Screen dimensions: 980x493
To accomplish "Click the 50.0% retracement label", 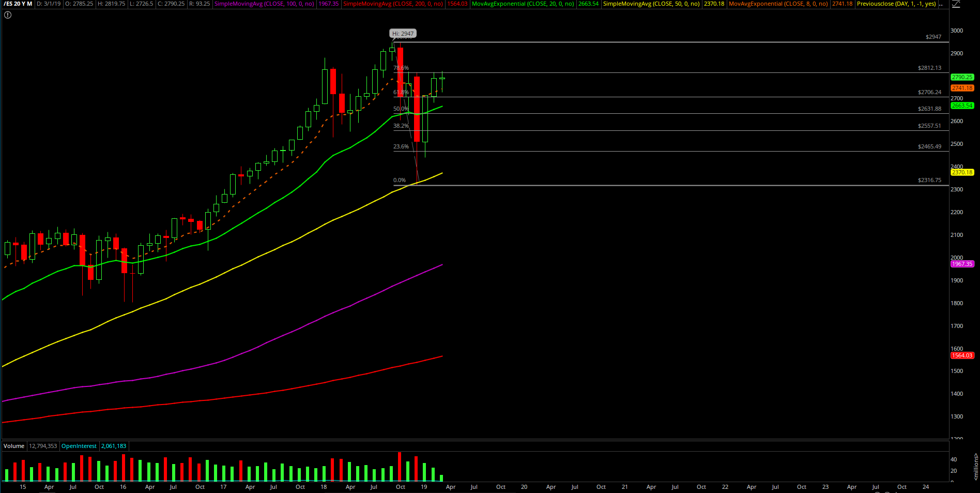I will (401, 109).
